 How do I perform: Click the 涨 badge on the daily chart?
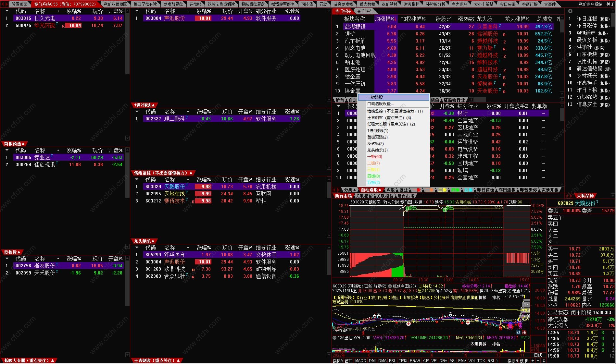524,332
